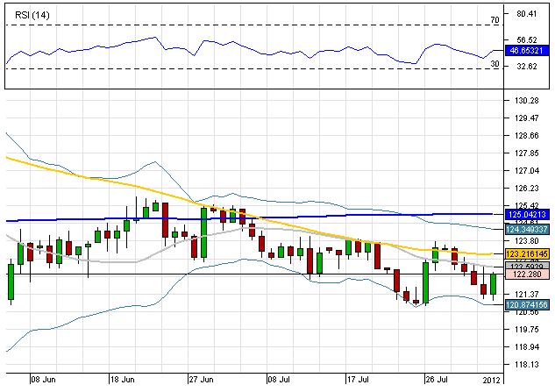Click the 27 Jun date label

[x=202, y=381]
